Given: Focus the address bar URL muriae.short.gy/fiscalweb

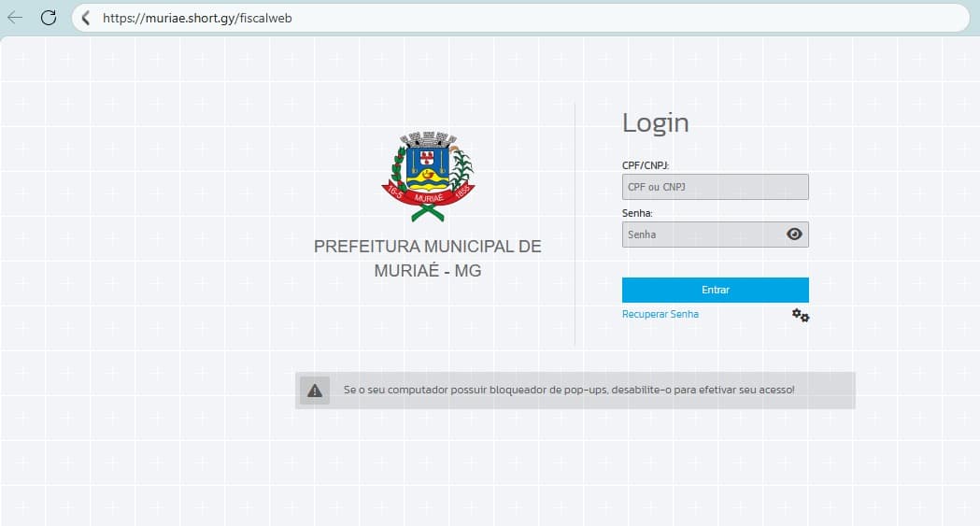Looking at the screenshot, I should point(197,18).
